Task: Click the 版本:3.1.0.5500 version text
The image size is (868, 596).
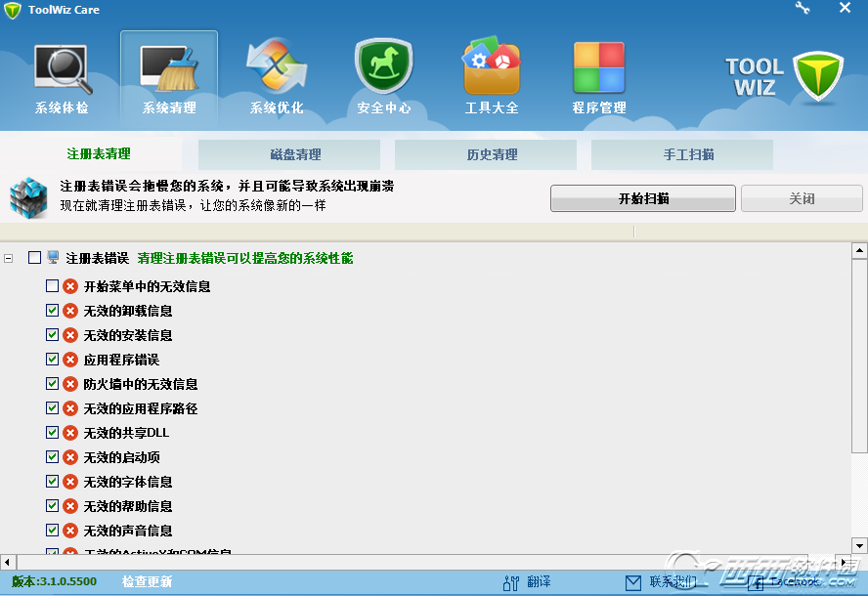Action: pyautogui.click(x=55, y=581)
